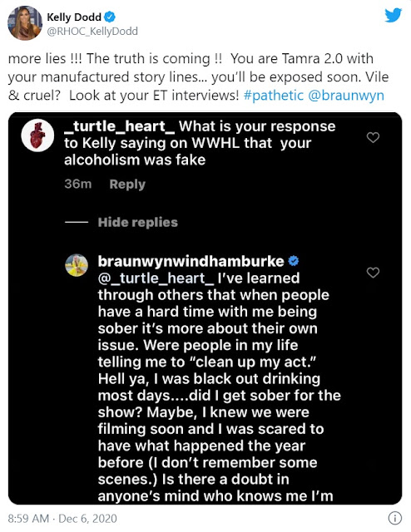The height and width of the screenshot is (532, 411).
Task: Click the Kelly Dodd display name
Action: (74, 17)
